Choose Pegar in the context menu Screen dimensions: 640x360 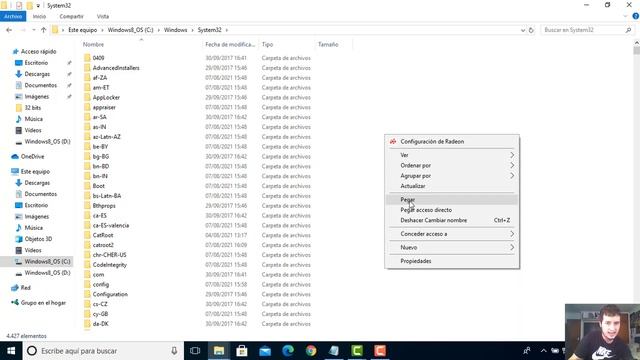pyautogui.click(x=452, y=200)
